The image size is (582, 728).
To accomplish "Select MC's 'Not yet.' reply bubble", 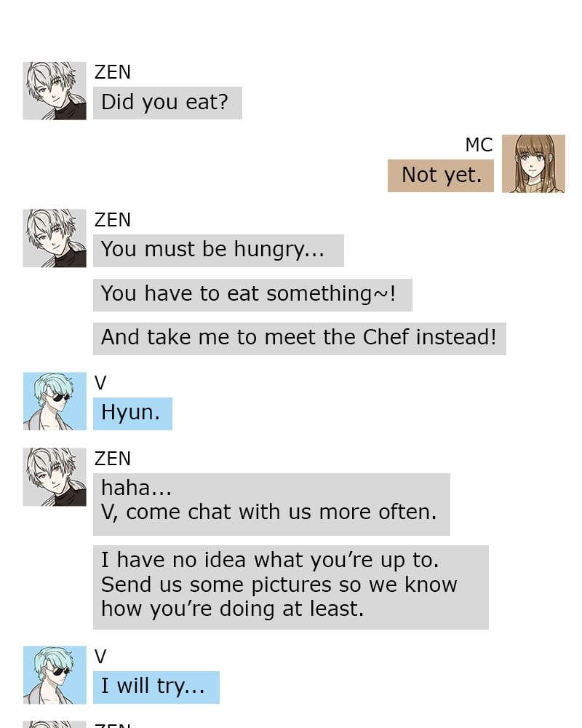I will click(x=440, y=175).
